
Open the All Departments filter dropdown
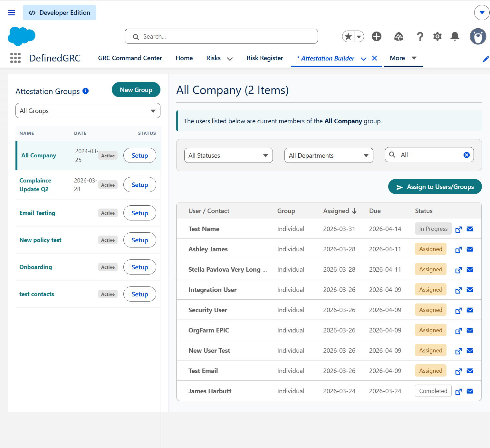pyautogui.click(x=329, y=155)
